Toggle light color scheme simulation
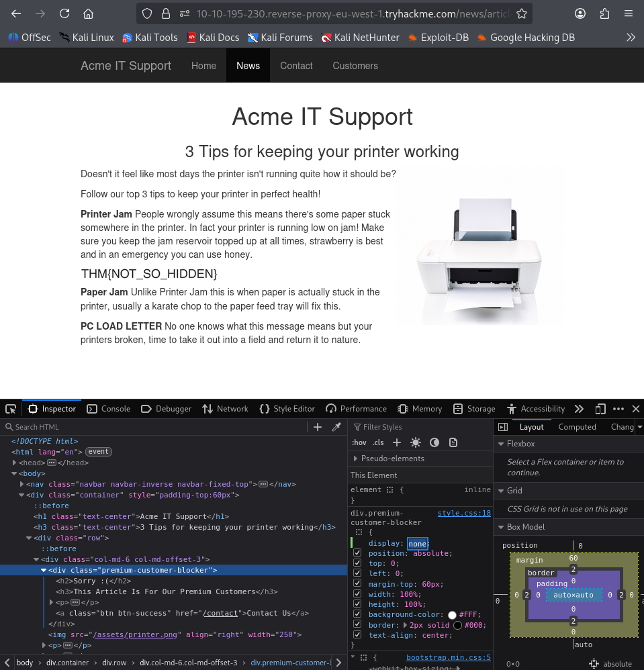Viewport: 644px width, 670px height. 416,442
